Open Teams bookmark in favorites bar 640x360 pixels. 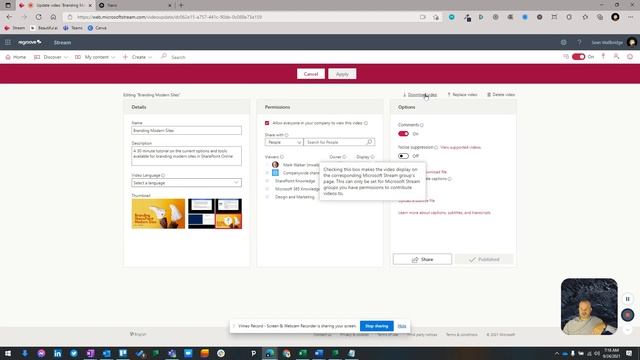pos(73,28)
